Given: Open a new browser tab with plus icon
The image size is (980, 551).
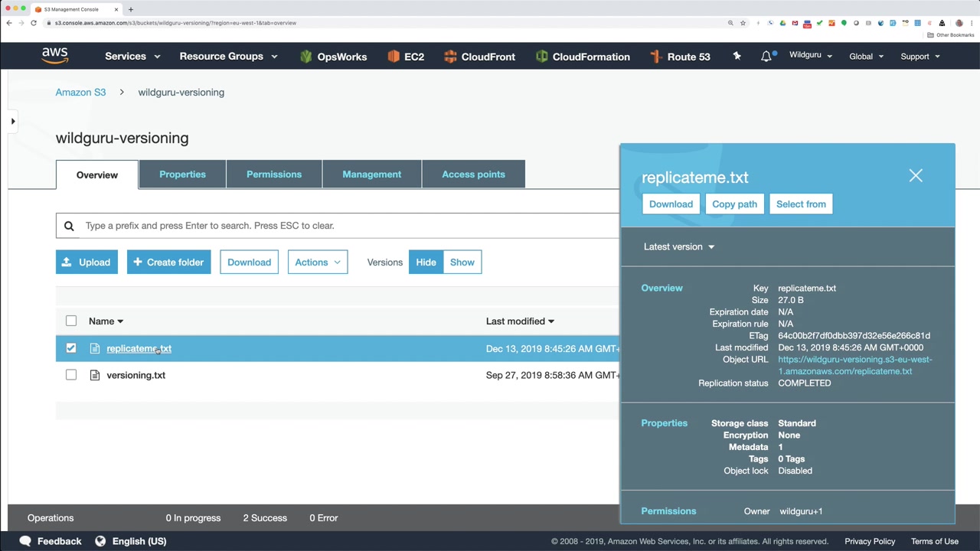Looking at the screenshot, I should tap(131, 9).
